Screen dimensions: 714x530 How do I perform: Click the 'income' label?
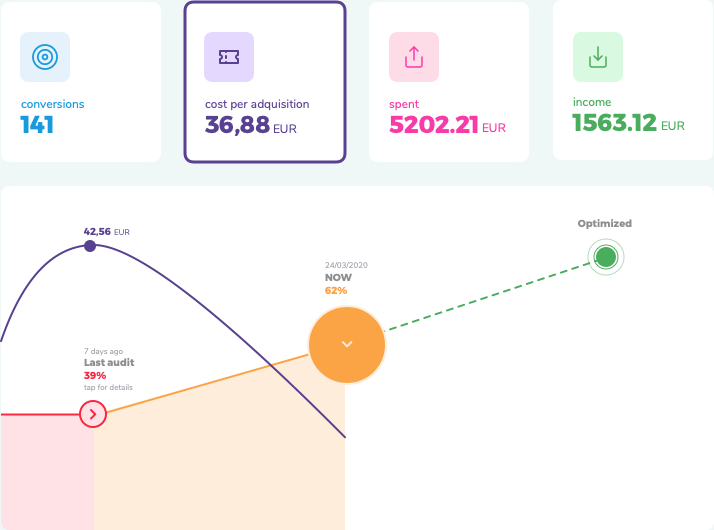click(592, 102)
